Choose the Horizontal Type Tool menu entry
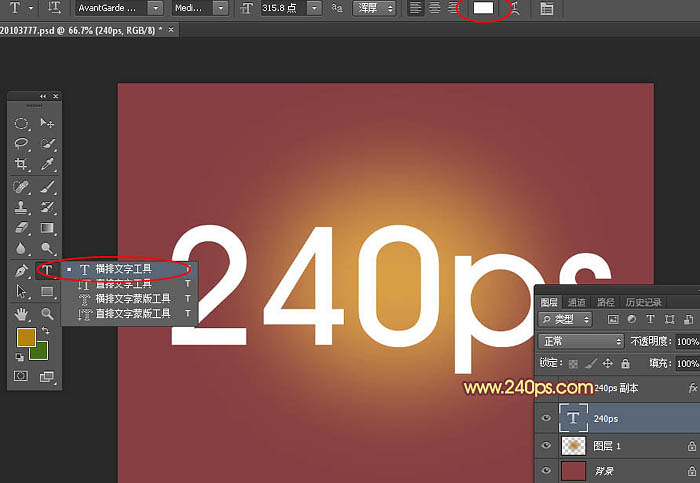This screenshot has height=483, width=700. [129, 269]
